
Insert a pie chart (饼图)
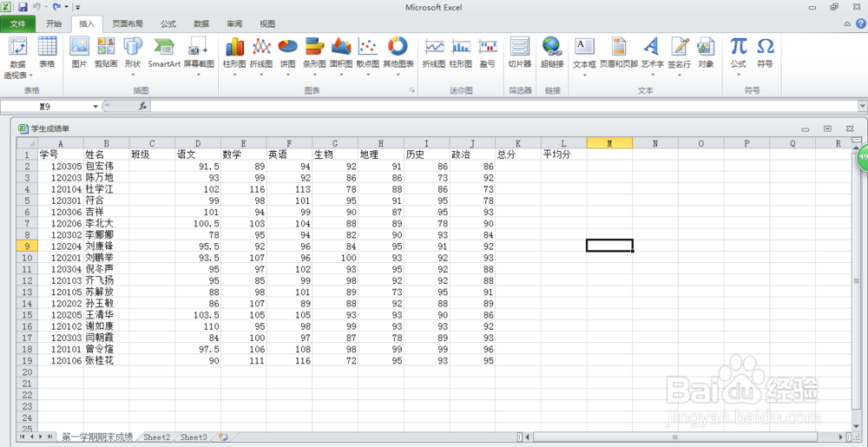point(288,56)
